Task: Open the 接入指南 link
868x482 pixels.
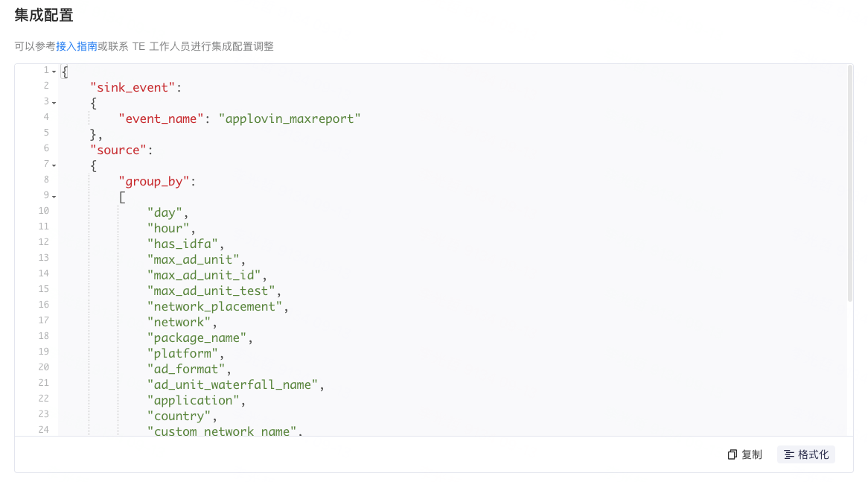Action: coord(77,46)
